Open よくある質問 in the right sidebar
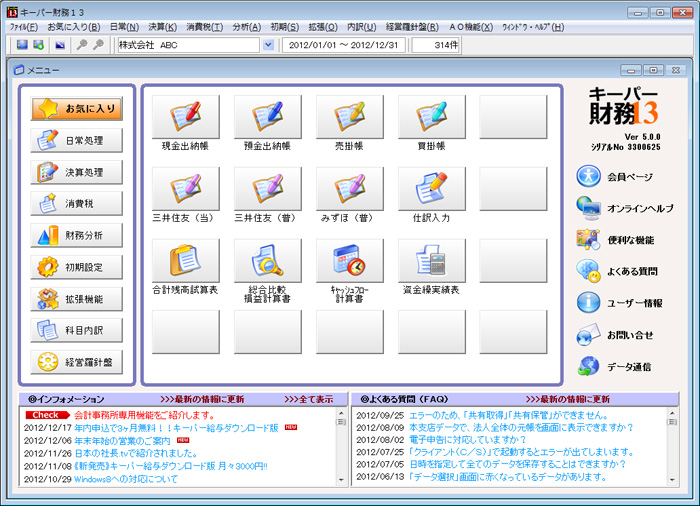The height and width of the screenshot is (506, 700). (x=617, y=271)
